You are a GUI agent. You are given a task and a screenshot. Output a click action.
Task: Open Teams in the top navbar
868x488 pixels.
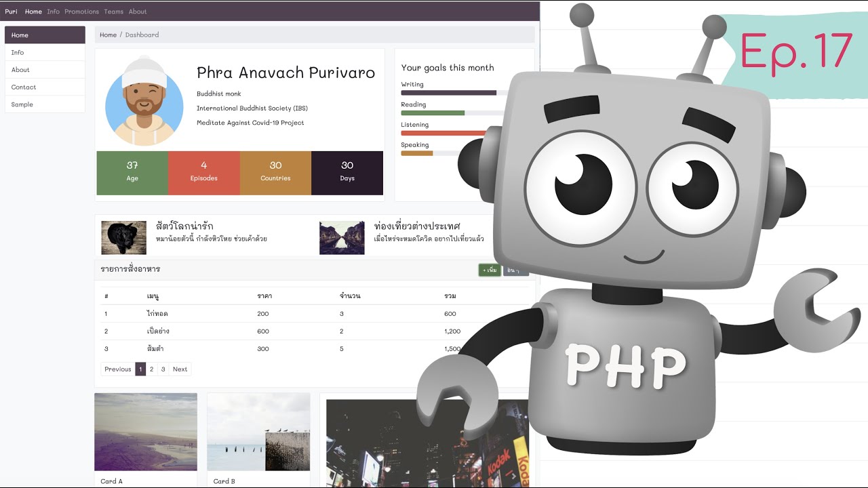(113, 12)
